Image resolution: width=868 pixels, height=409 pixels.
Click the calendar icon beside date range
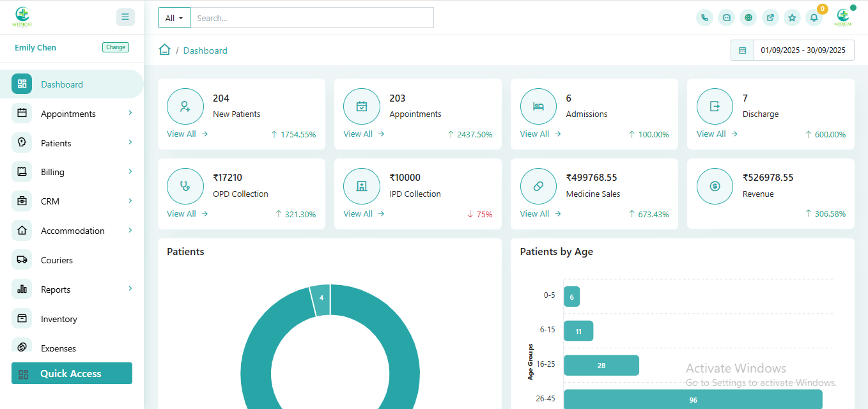pos(742,50)
